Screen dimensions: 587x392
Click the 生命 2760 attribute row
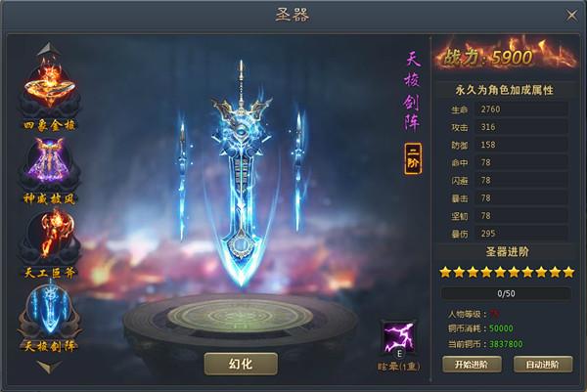[x=506, y=109]
